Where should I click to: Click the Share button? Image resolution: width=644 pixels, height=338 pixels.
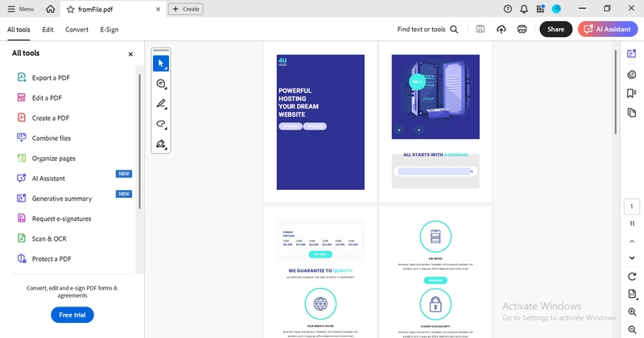(555, 29)
